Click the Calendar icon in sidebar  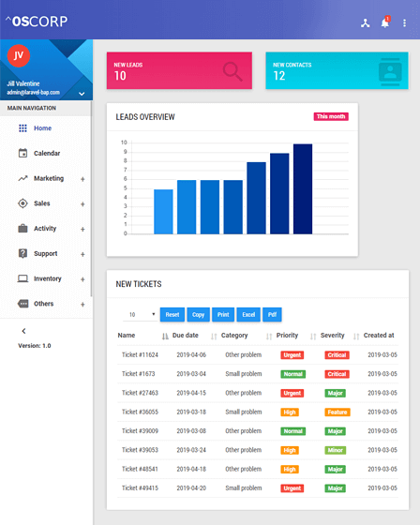[22, 153]
